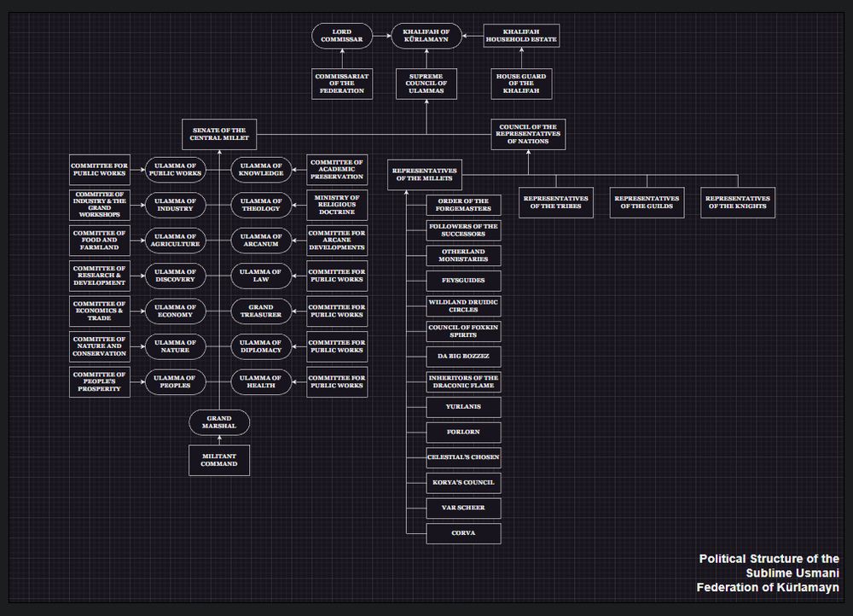Click Committee of Industry & the Grand Workshops

tap(100, 205)
